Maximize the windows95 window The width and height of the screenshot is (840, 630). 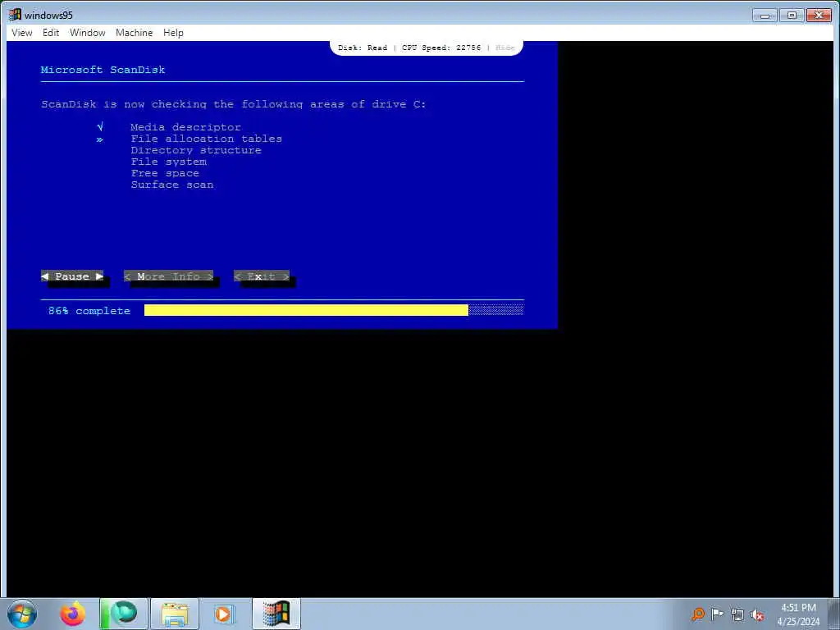coord(792,15)
